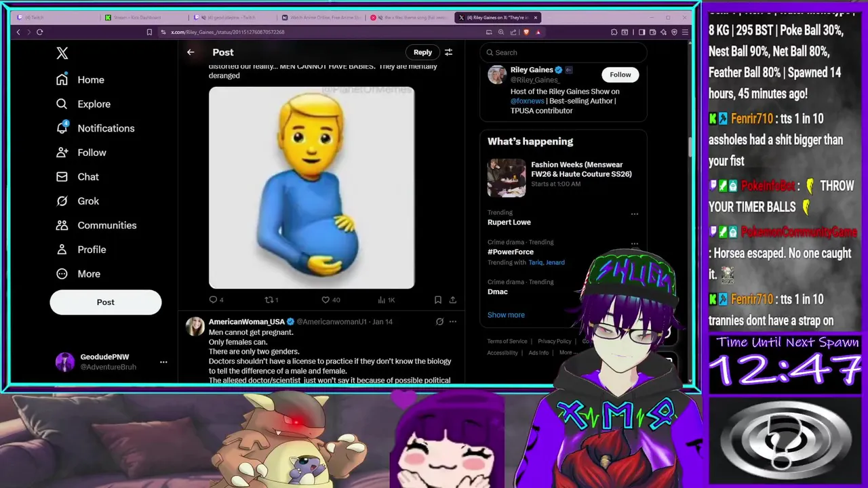Open the Jan 14 timestamp
The height and width of the screenshot is (488, 868).
pyautogui.click(x=382, y=322)
